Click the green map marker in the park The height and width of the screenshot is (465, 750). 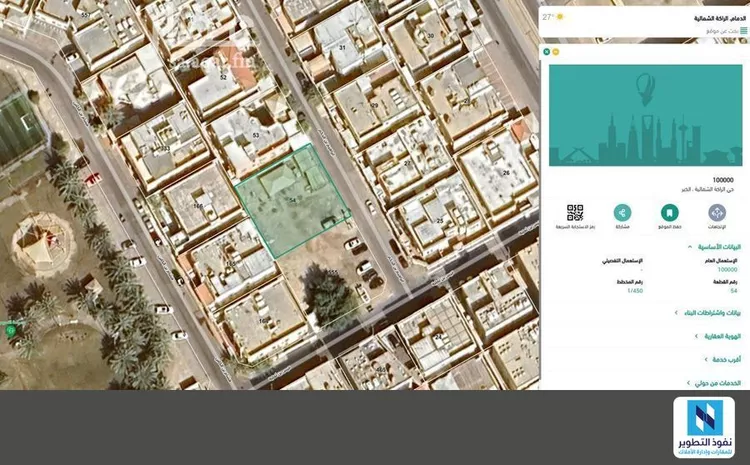(x=11, y=329)
